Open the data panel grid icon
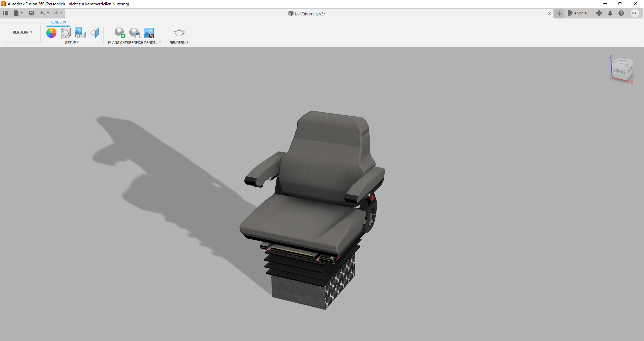The height and width of the screenshot is (341, 644). tap(5, 13)
